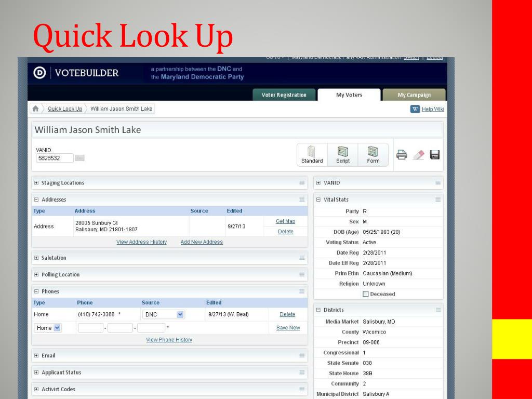The width and height of the screenshot is (532, 399).
Task: Open Salutation panel menu handle
Action: [302, 258]
